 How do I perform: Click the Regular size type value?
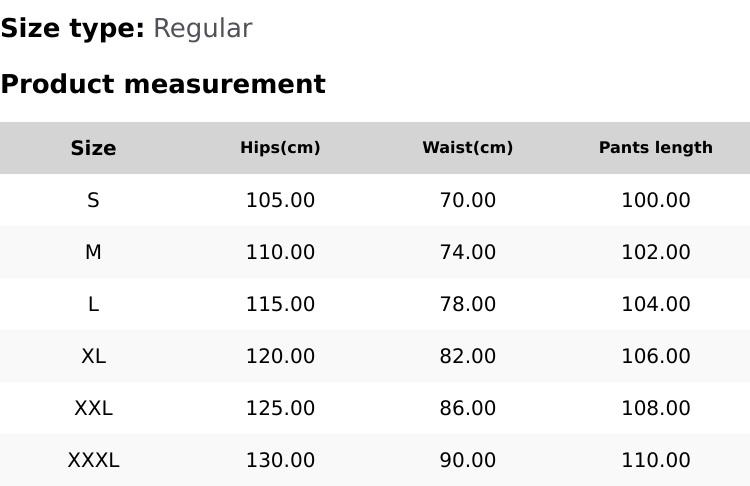click(202, 28)
